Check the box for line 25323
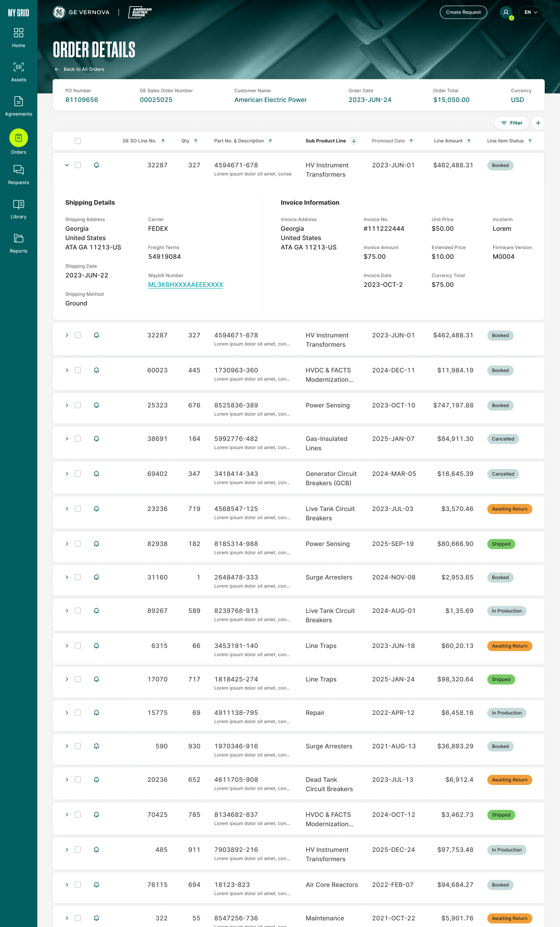Viewport: 560px width, 927px height. (78, 405)
